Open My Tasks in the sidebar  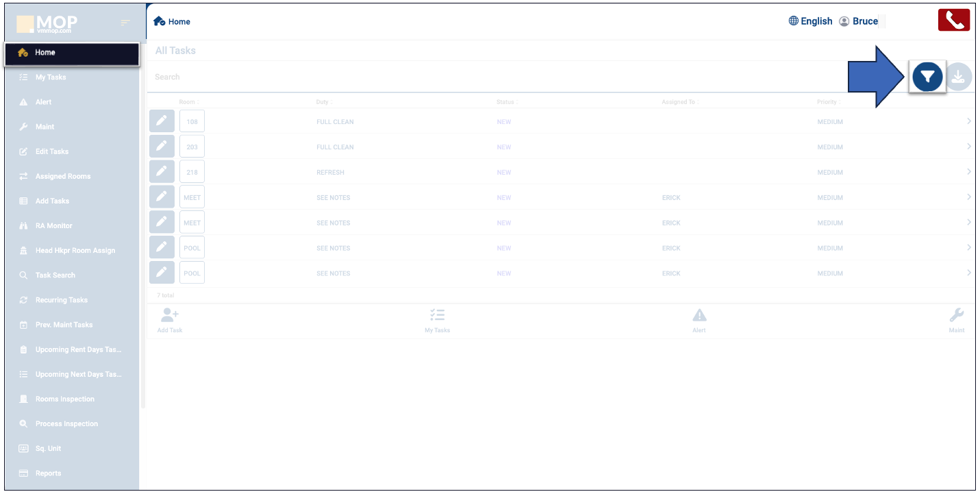(x=51, y=77)
